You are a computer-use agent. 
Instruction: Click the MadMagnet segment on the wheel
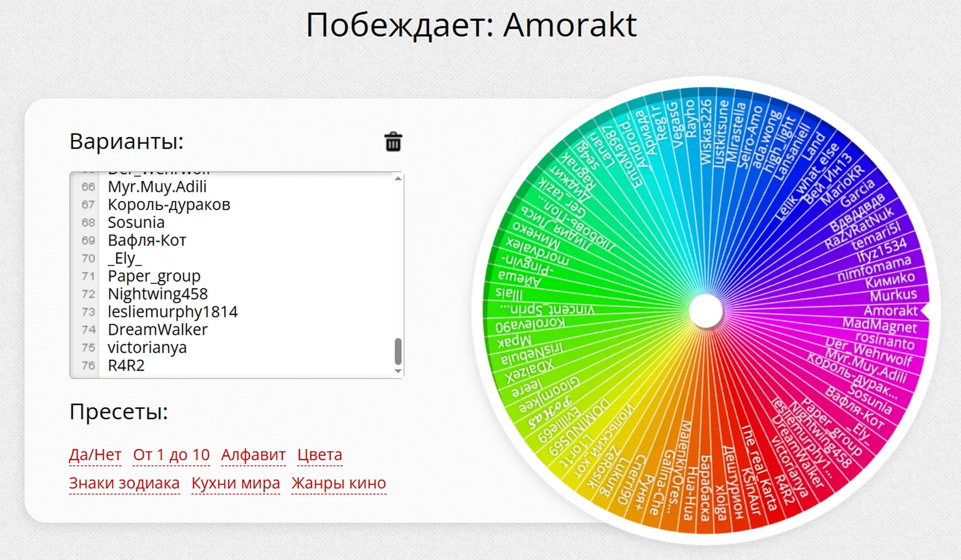click(880, 325)
